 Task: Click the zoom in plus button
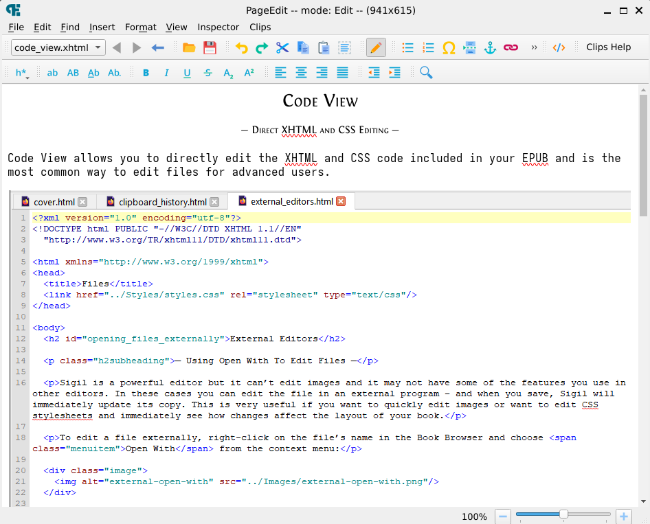click(x=624, y=516)
